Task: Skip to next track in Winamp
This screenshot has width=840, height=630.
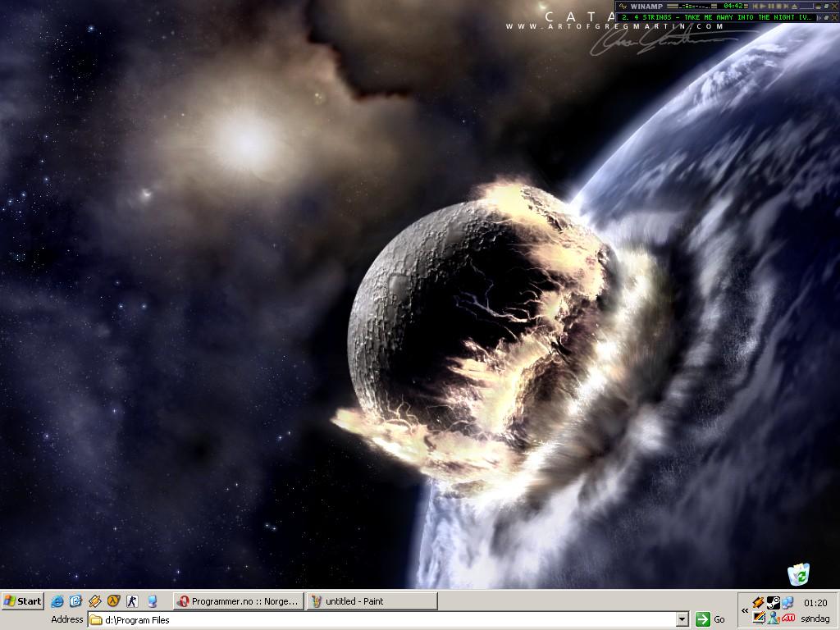Action: coord(786,6)
